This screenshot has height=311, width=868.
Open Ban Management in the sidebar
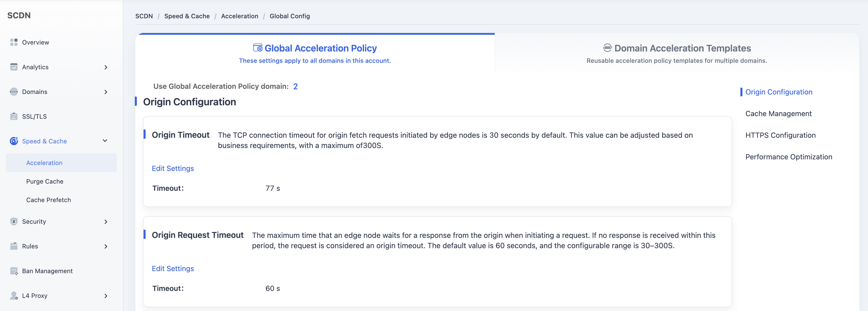pos(61,271)
